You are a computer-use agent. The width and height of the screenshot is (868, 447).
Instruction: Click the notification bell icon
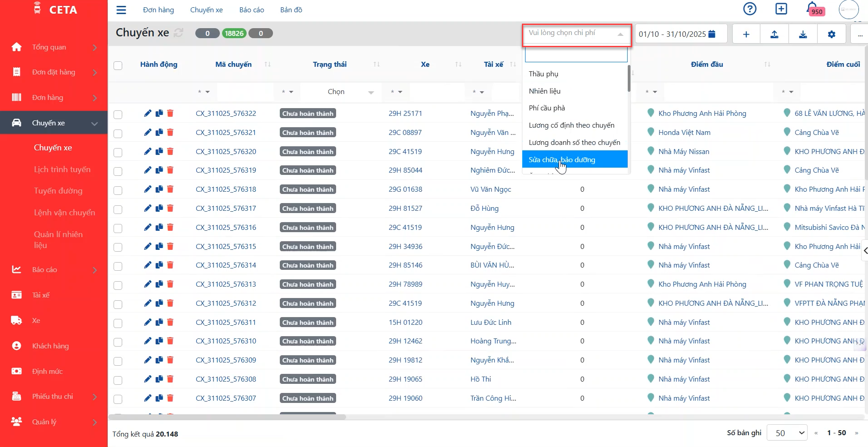point(812,9)
